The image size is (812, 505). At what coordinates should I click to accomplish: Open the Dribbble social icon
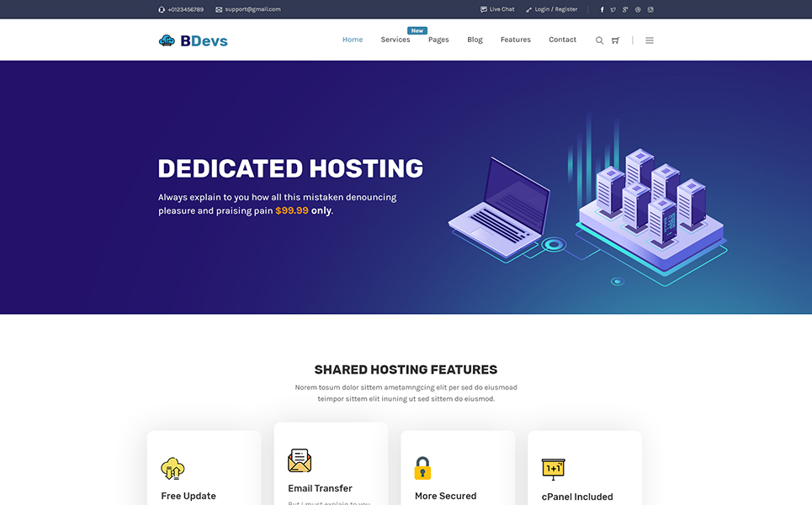click(x=638, y=9)
